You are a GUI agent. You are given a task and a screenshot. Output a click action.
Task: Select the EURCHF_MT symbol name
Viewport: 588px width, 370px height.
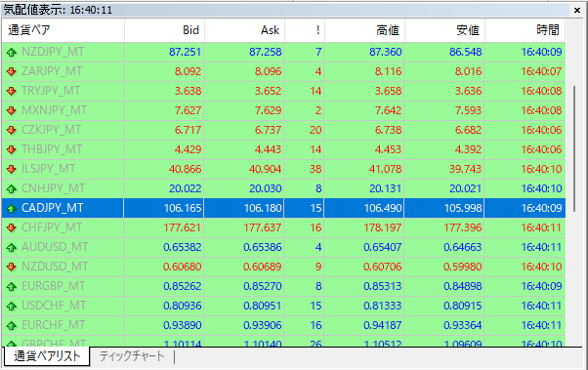[54, 325]
